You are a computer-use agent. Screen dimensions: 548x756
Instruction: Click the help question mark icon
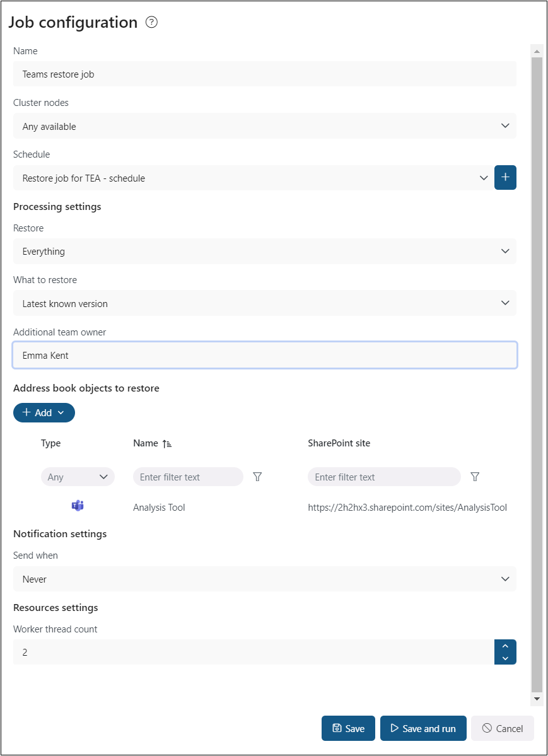pyautogui.click(x=151, y=23)
